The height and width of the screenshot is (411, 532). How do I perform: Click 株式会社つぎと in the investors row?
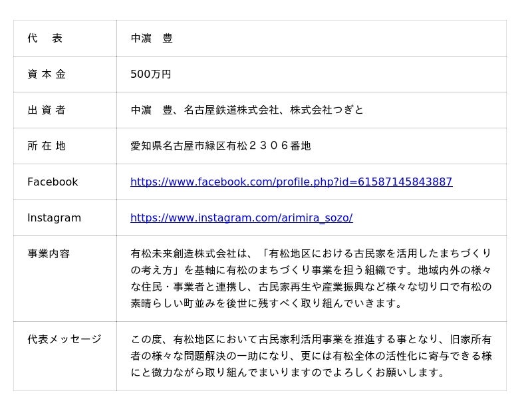(327, 110)
